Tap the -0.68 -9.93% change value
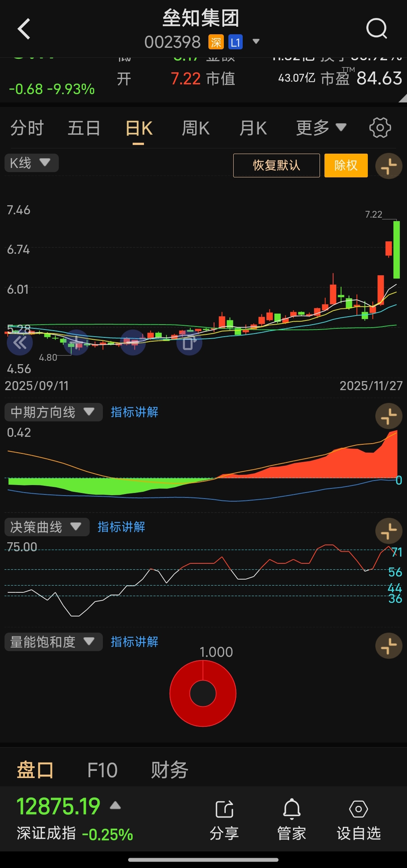 (52, 89)
